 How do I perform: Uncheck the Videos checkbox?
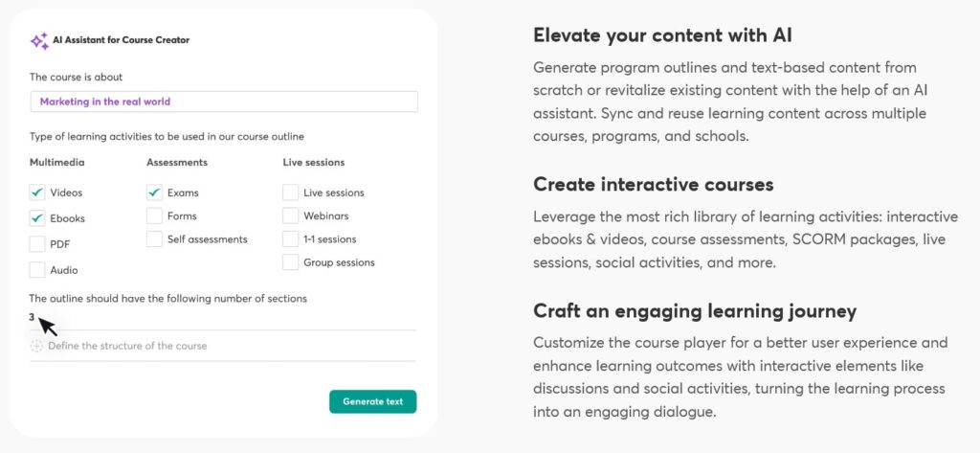tap(37, 193)
